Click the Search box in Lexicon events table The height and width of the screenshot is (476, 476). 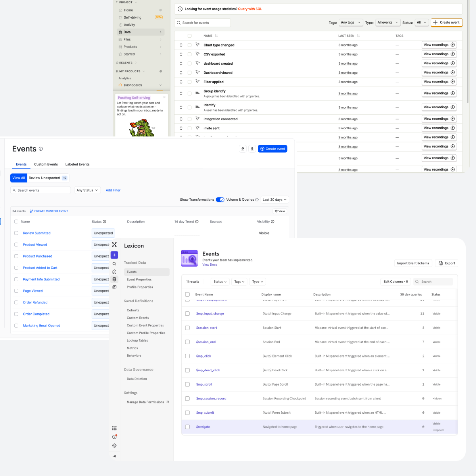(433, 282)
